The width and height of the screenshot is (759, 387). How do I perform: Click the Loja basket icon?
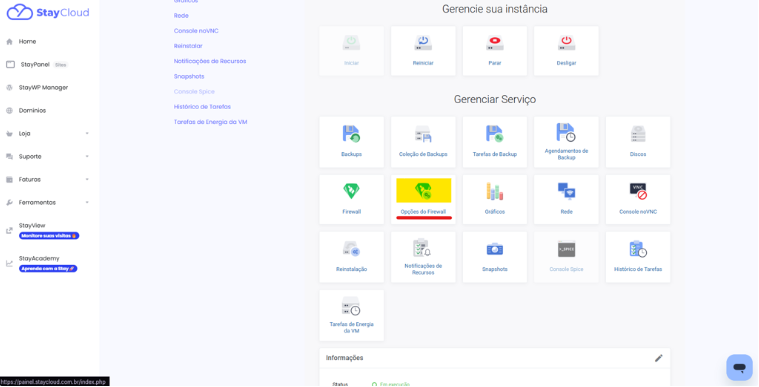click(9, 133)
